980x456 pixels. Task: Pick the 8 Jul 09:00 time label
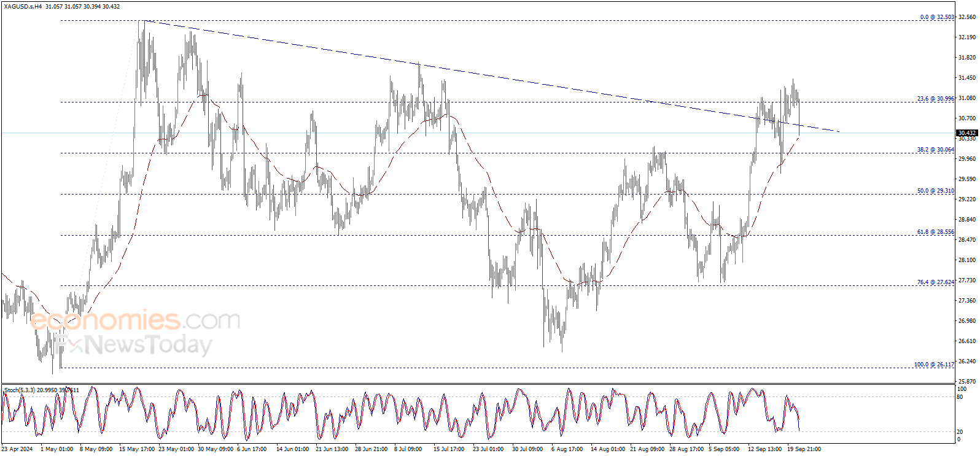408,449
